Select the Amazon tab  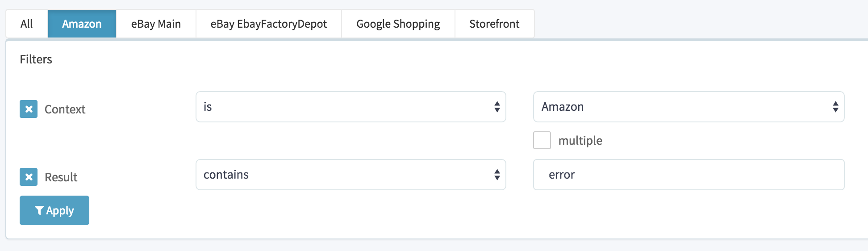tap(82, 24)
